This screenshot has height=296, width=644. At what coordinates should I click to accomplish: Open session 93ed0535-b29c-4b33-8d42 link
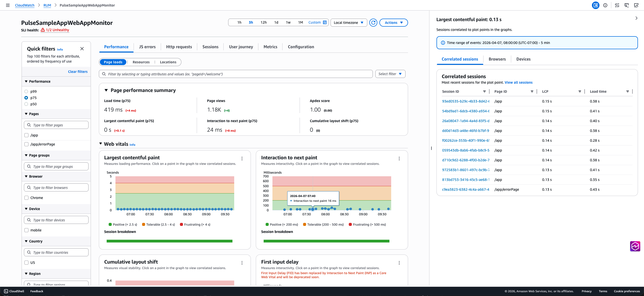(466, 101)
